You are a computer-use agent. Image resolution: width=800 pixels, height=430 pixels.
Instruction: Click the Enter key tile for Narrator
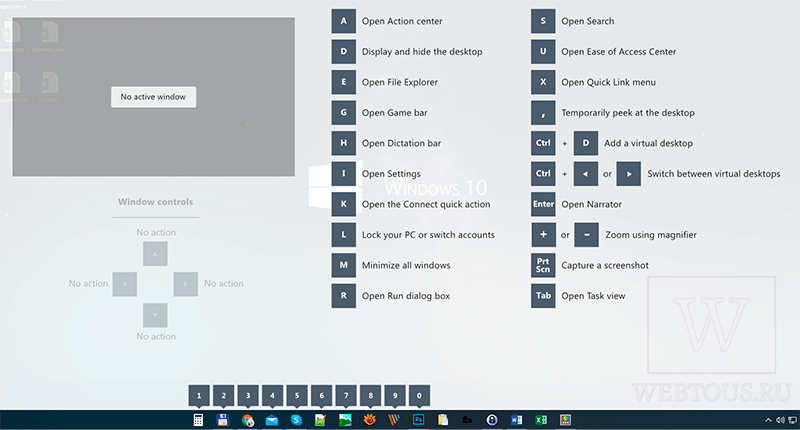pos(543,204)
